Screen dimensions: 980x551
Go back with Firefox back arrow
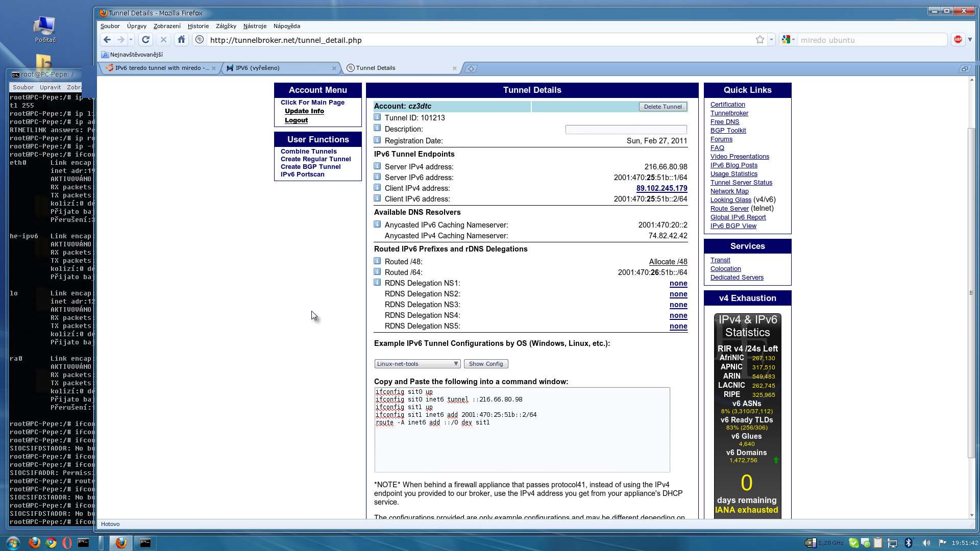click(x=107, y=40)
